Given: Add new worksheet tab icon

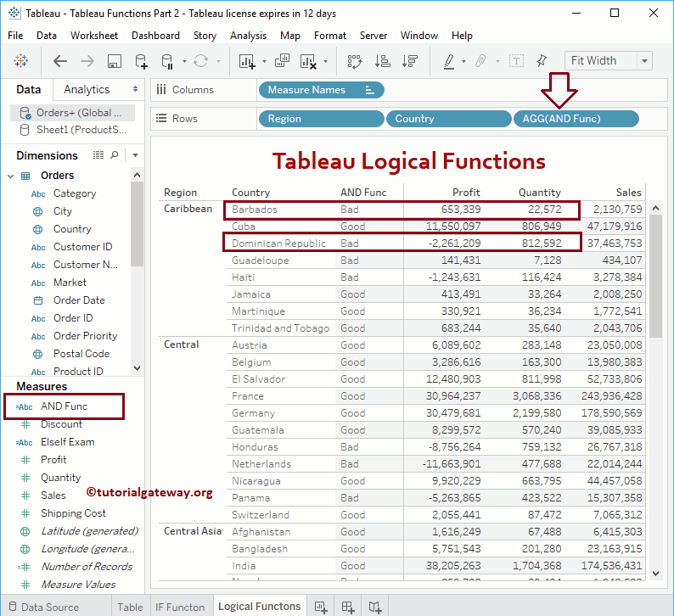Looking at the screenshot, I should [321, 607].
